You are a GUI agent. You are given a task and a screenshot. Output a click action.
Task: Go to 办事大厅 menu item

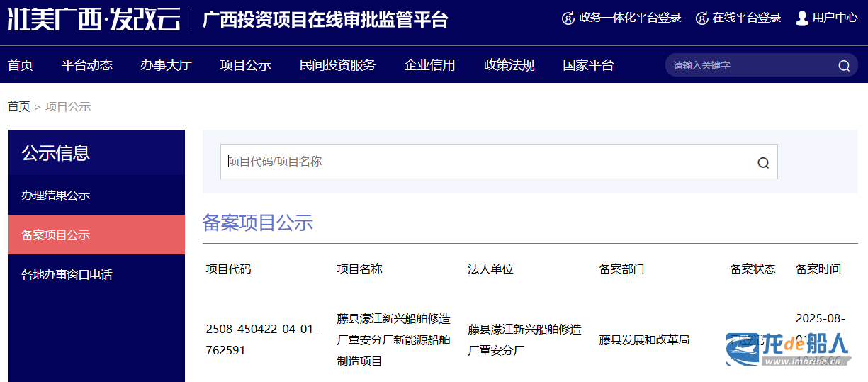tap(166, 65)
